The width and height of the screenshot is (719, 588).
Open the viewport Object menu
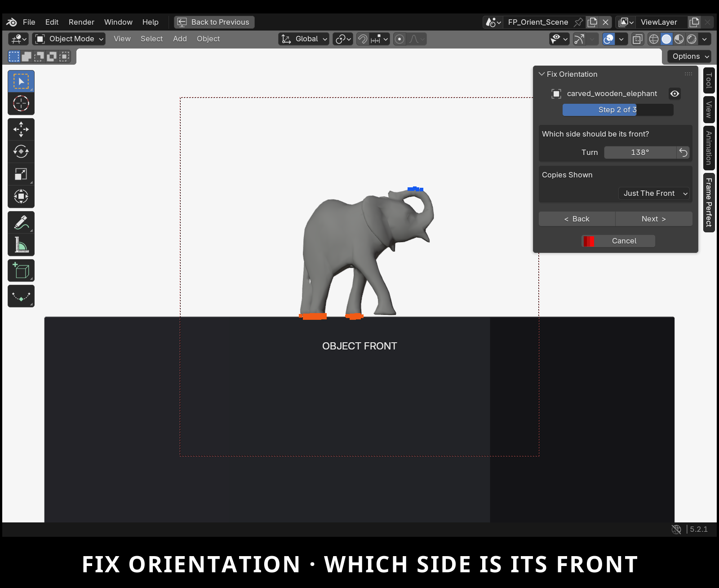[208, 39]
